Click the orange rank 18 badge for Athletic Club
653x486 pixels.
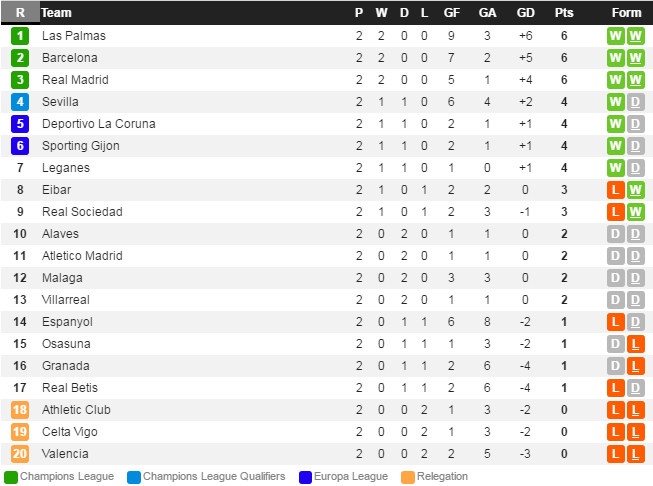(x=20, y=410)
